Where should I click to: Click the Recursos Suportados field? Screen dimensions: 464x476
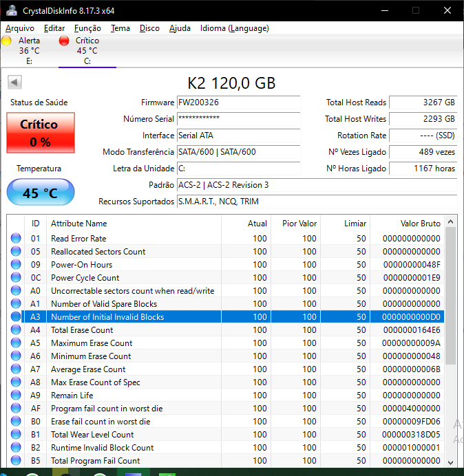(x=317, y=202)
